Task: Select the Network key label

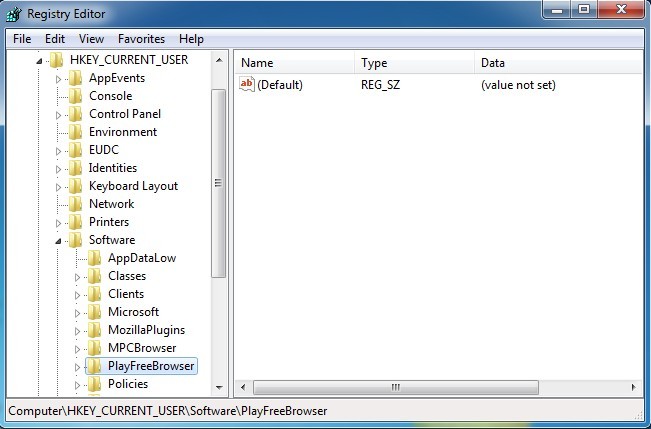Action: [112, 204]
